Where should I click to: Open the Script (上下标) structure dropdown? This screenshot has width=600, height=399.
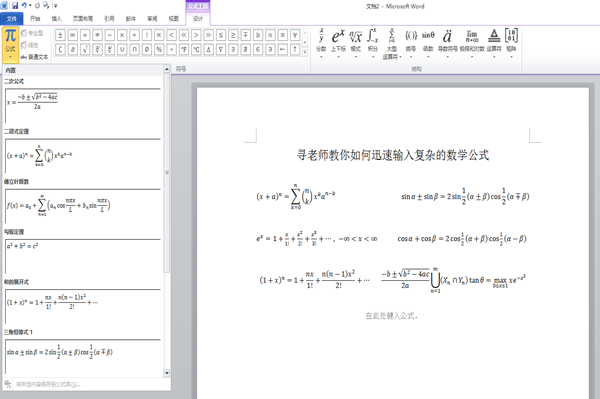click(x=338, y=43)
